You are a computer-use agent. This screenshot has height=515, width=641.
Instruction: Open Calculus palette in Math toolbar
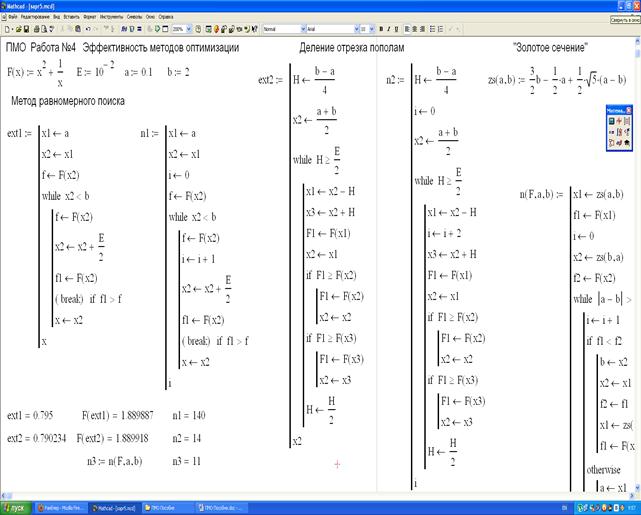[x=619, y=132]
